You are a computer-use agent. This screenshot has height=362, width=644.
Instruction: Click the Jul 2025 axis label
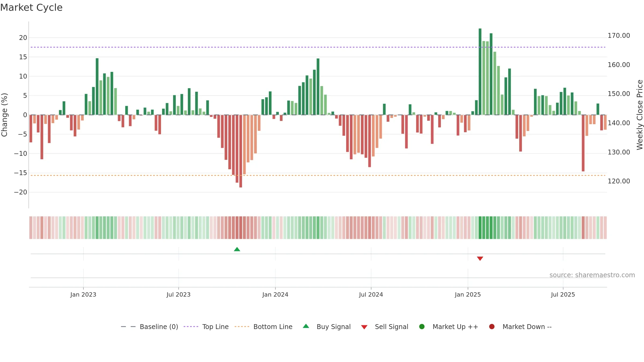click(563, 294)
